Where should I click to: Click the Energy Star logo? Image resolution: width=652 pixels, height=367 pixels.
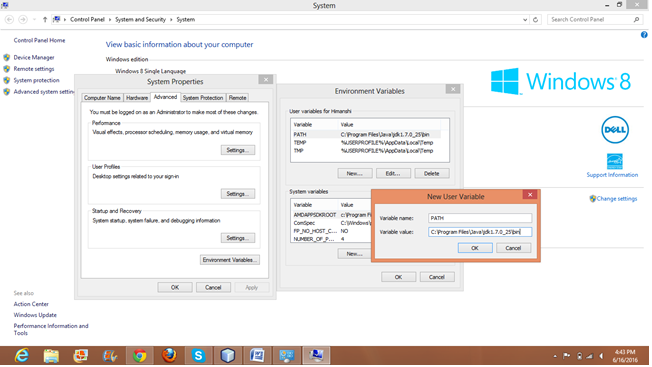(615, 161)
